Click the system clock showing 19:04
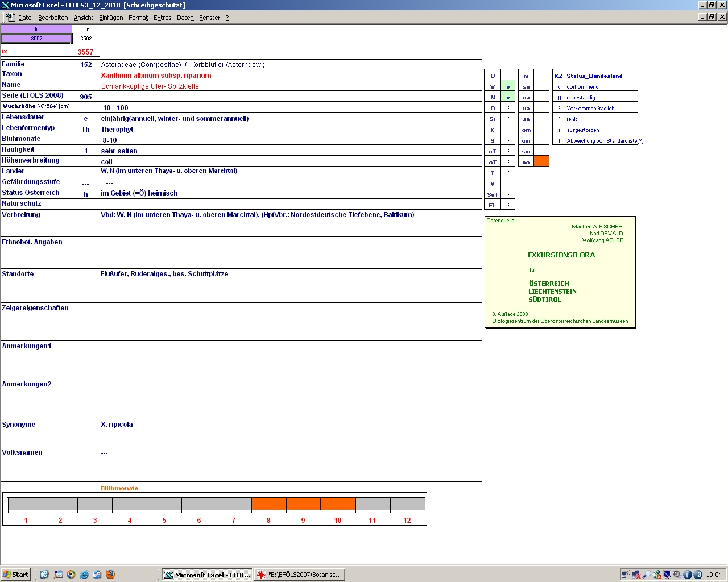The image size is (728, 582). pyautogui.click(x=714, y=575)
